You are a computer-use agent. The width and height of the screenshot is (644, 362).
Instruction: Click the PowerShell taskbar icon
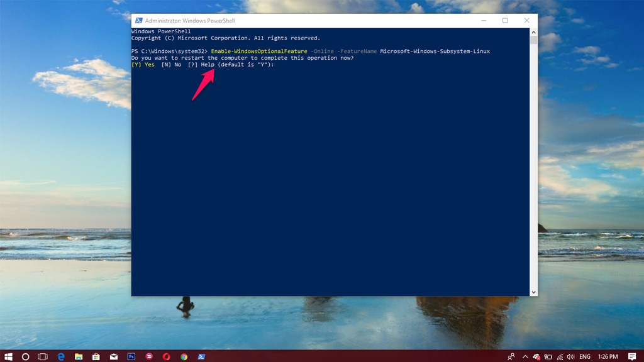(x=201, y=356)
